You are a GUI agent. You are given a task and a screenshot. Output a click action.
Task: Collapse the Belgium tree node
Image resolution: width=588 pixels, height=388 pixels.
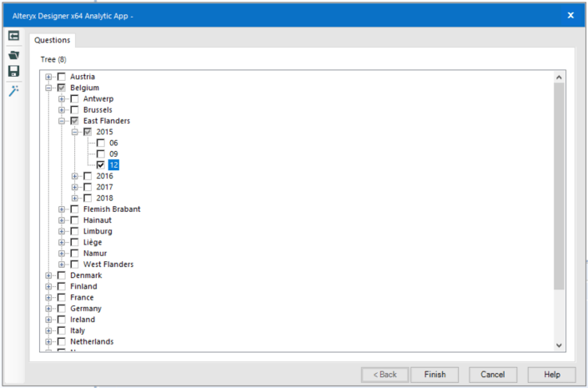pos(49,88)
